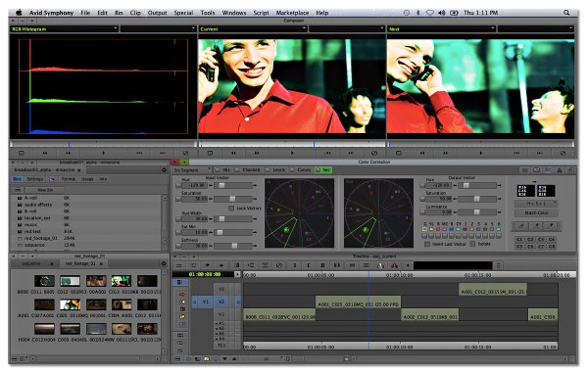Toggle the Input Vector Saturation enable button

[178, 199]
